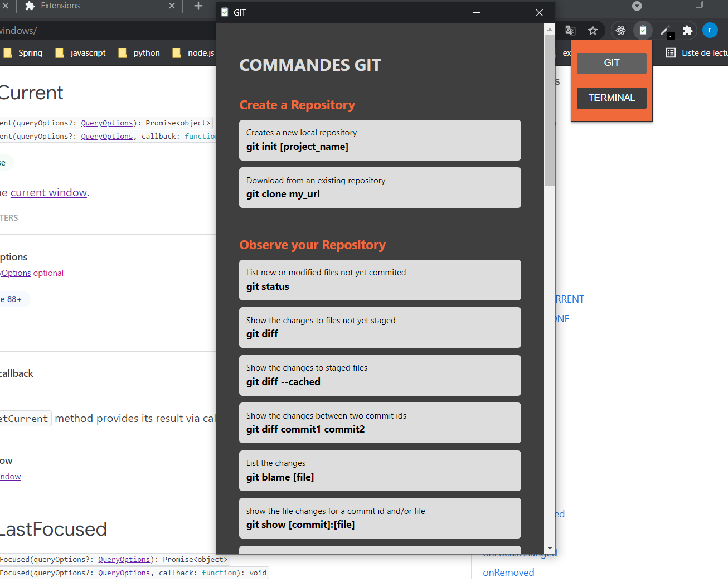The width and height of the screenshot is (728, 587).
Task: Follow the current window hyperlink
Action: point(48,192)
